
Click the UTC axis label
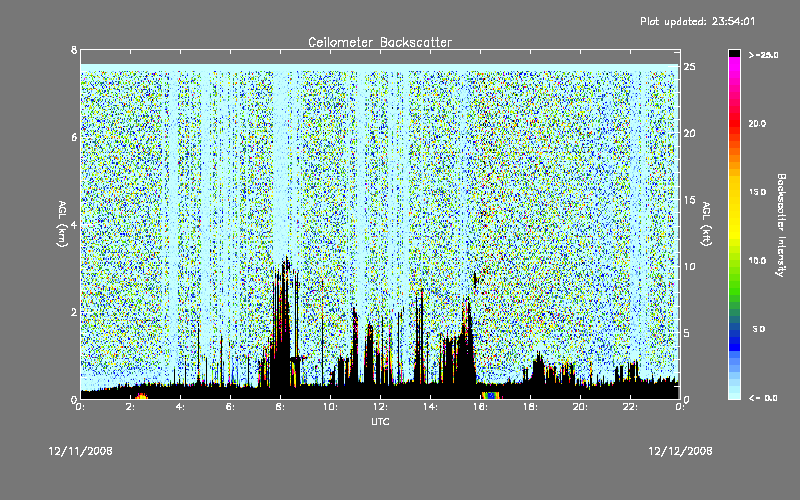pos(380,421)
